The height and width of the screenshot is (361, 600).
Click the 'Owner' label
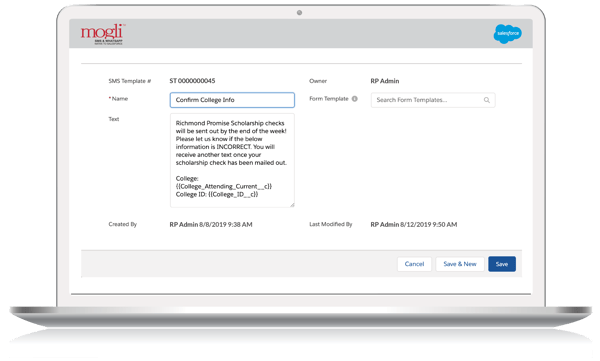tap(318, 81)
